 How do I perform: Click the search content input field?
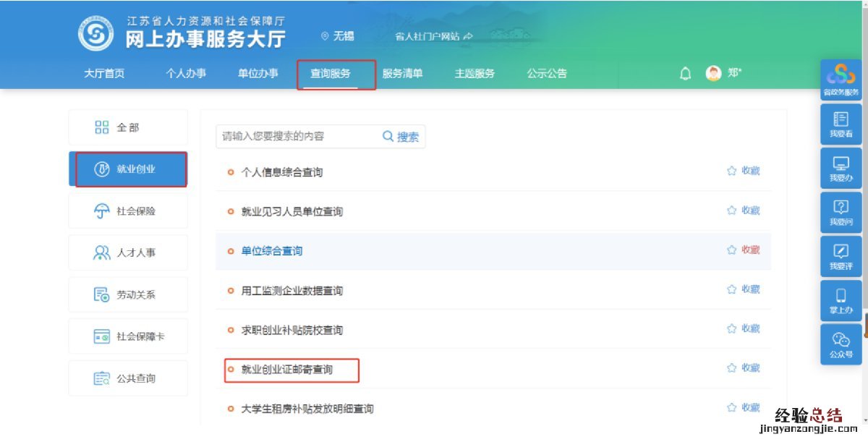297,136
